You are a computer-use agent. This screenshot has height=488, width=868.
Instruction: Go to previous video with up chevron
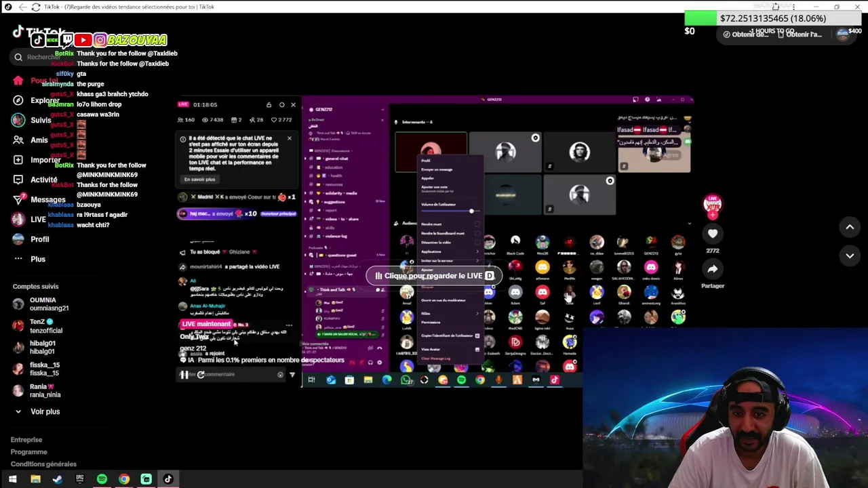pyautogui.click(x=850, y=227)
